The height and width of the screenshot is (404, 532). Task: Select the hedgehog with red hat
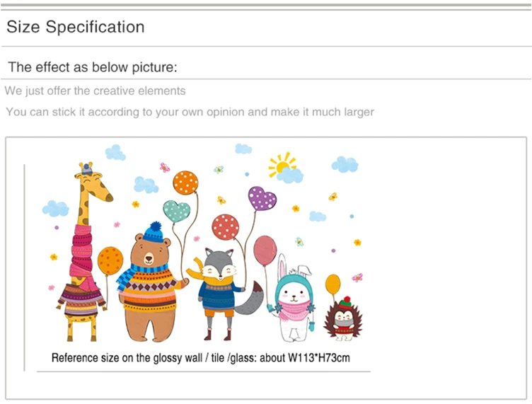click(x=343, y=319)
